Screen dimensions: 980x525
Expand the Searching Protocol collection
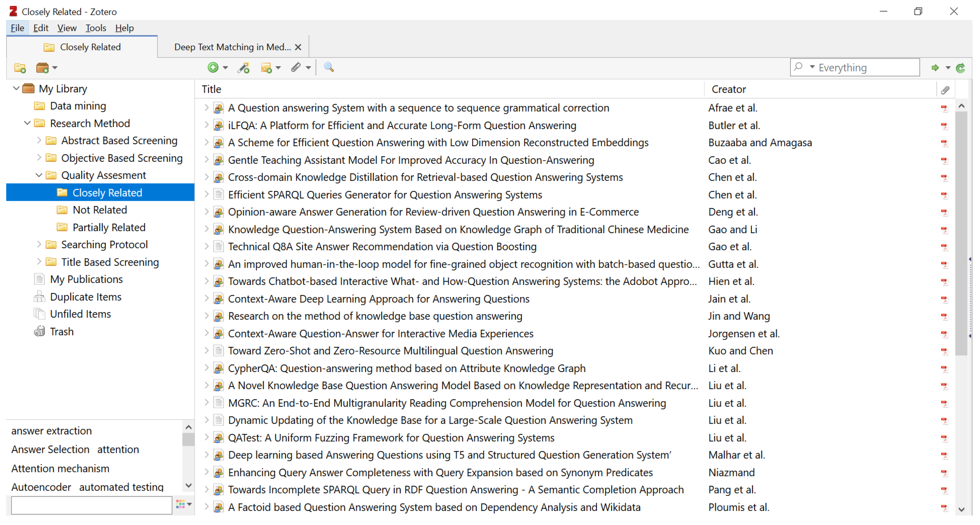click(39, 244)
